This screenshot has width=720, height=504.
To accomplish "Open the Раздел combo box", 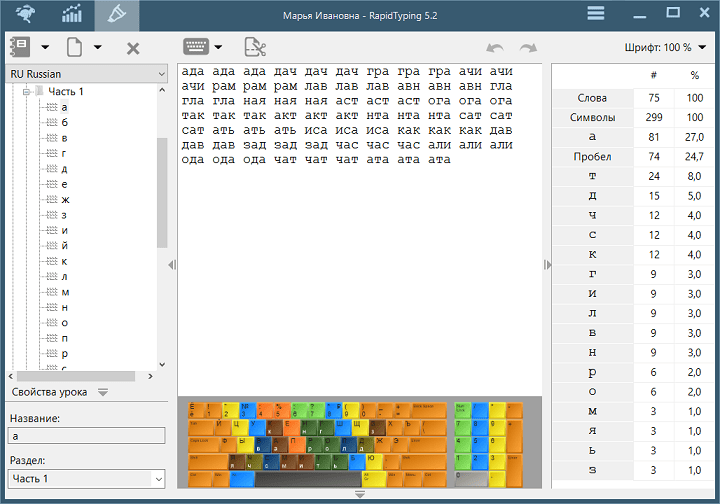I will point(86,479).
